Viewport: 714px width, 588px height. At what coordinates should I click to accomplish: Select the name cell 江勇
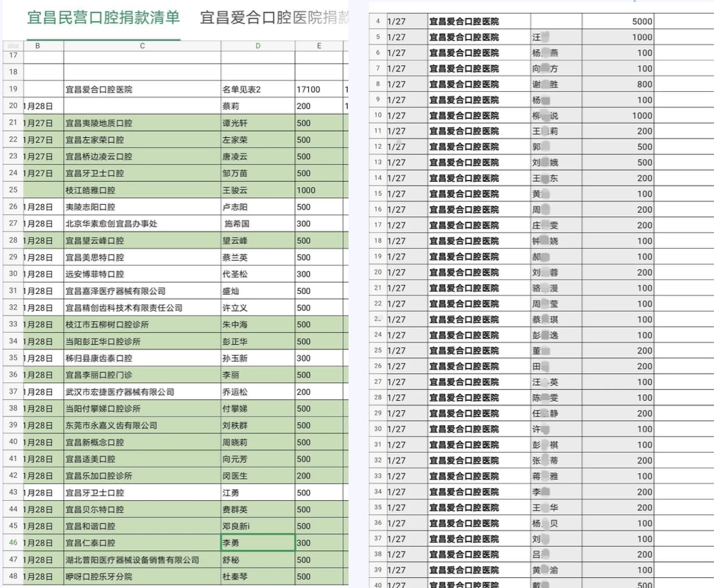pos(258,493)
